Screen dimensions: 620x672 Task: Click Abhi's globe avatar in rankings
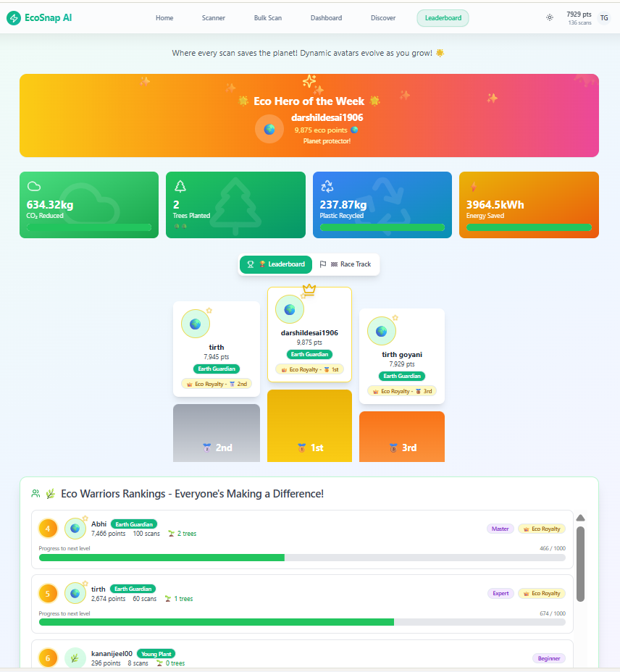pos(75,529)
